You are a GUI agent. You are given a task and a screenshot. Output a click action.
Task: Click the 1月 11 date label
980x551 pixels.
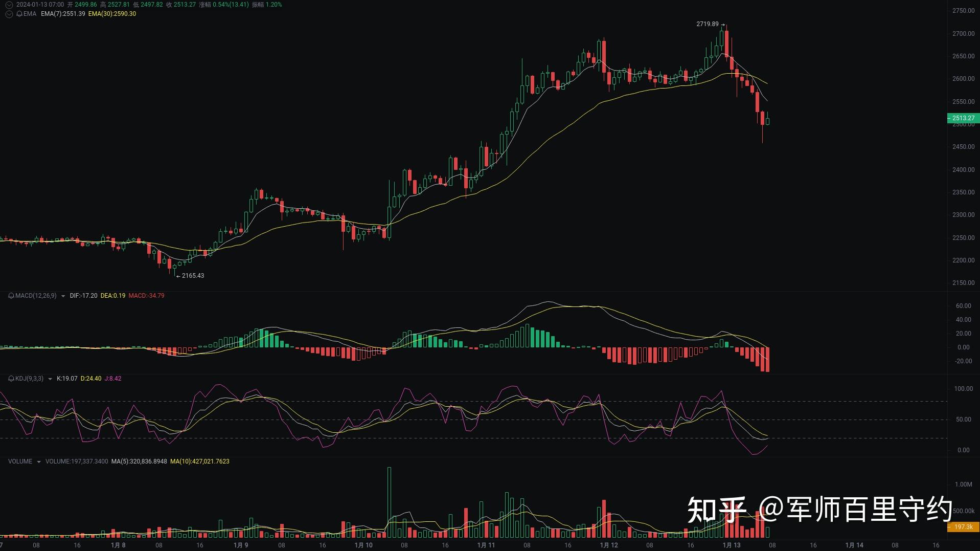point(486,545)
